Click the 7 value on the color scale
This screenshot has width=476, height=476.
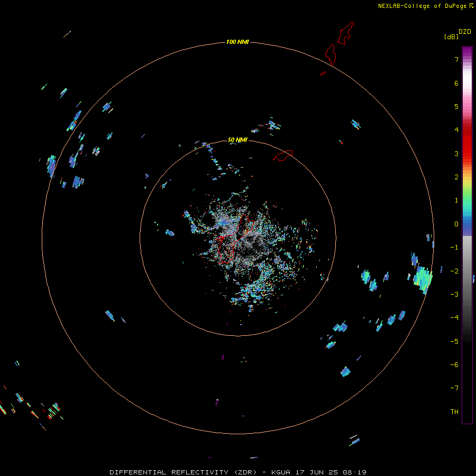coord(456,59)
